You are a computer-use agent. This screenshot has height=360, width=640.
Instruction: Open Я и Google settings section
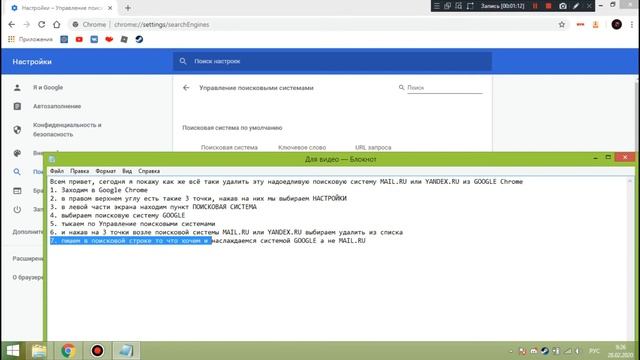(x=48, y=87)
